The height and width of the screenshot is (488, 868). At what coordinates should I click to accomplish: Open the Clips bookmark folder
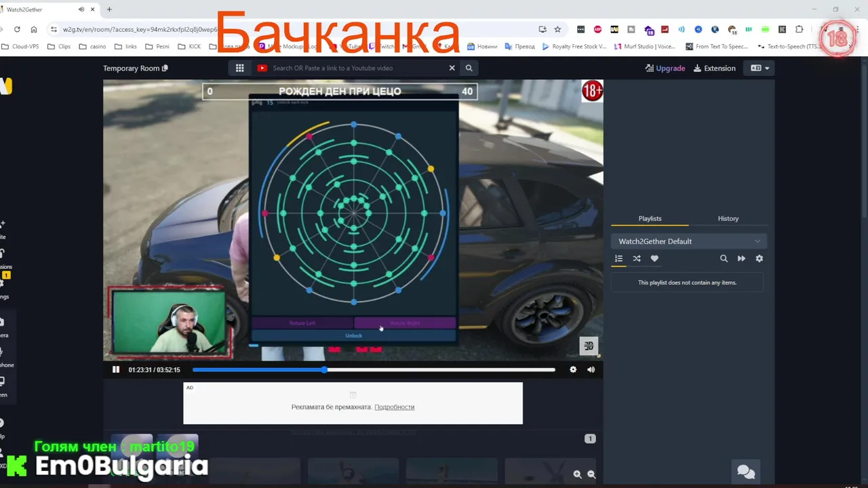(59, 47)
